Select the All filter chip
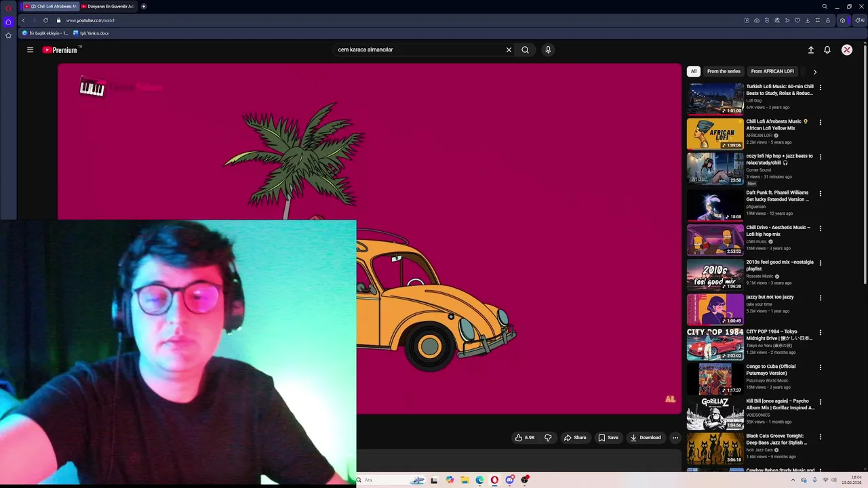 [x=693, y=71]
